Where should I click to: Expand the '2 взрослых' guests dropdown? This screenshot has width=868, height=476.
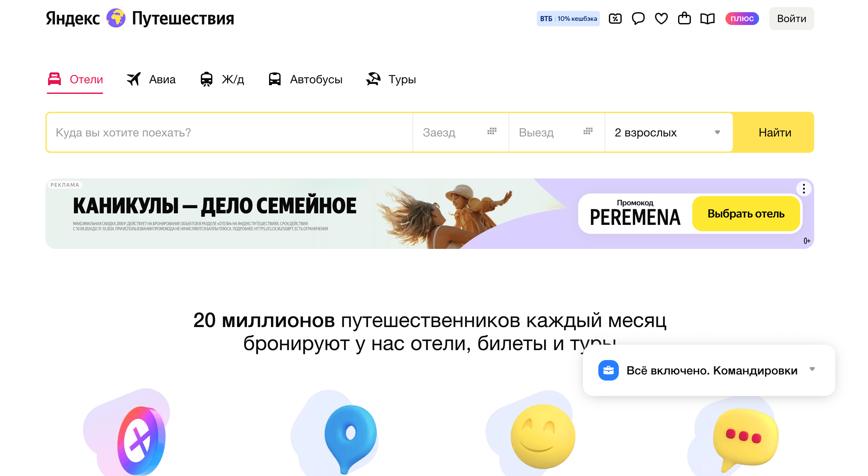coord(669,132)
